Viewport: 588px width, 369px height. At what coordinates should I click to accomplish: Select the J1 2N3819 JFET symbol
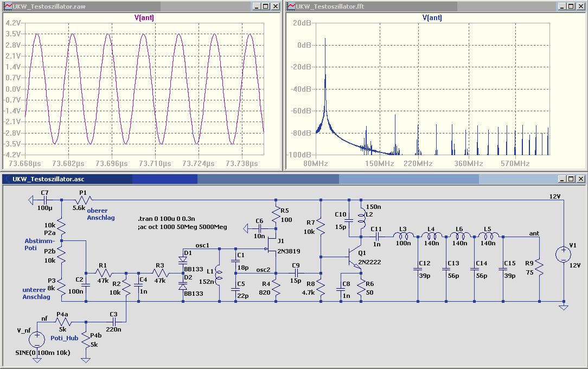pos(272,248)
